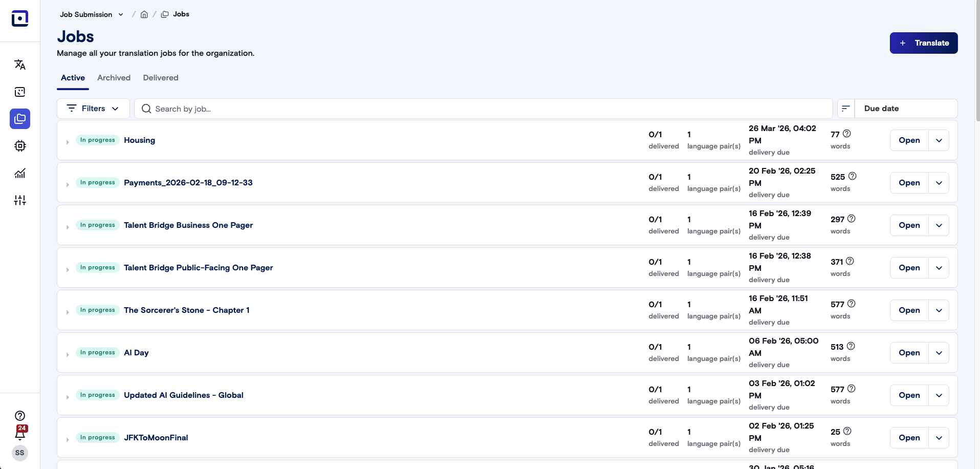
Task: Open the Talent Bridge Business One Pager job
Action: click(909, 225)
